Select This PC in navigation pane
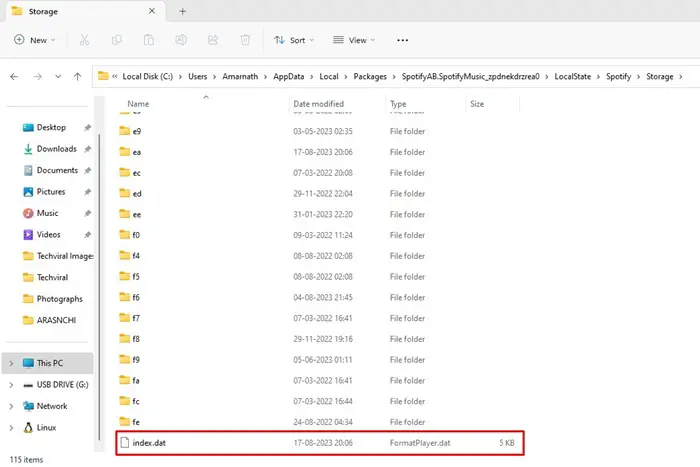The width and height of the screenshot is (700, 467). click(x=49, y=363)
